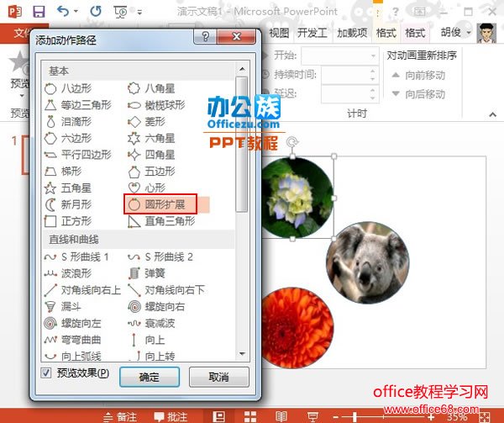
Task: Select the 六角星 path
Action: pyautogui.click(x=151, y=138)
